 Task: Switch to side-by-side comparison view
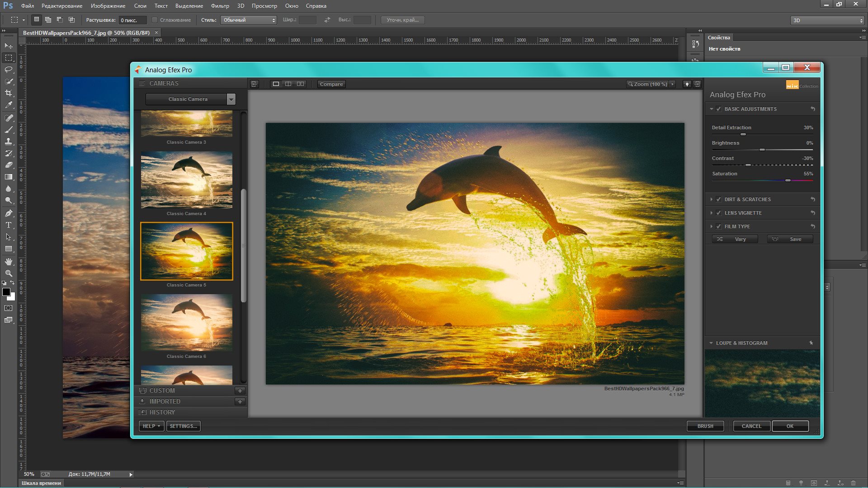(301, 84)
